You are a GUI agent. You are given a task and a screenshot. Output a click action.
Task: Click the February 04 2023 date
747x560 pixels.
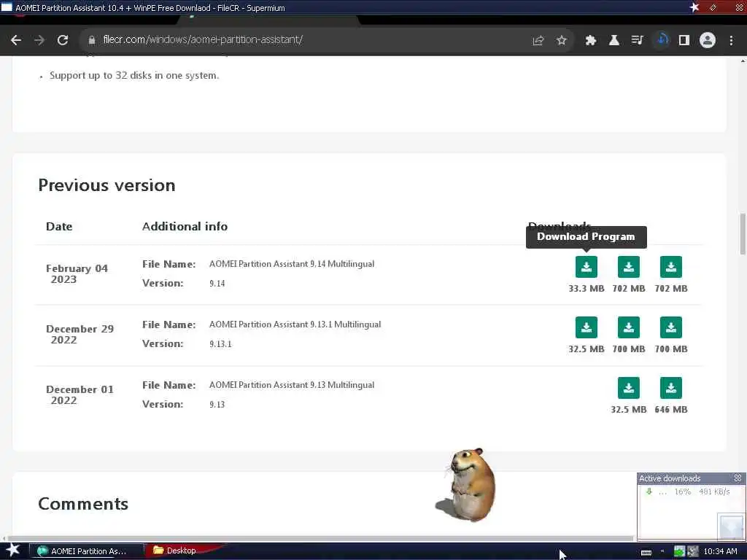(x=77, y=274)
